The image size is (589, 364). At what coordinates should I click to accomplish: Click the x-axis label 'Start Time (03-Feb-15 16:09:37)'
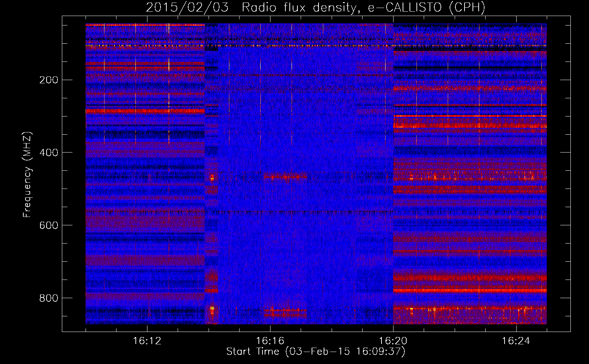(x=316, y=352)
